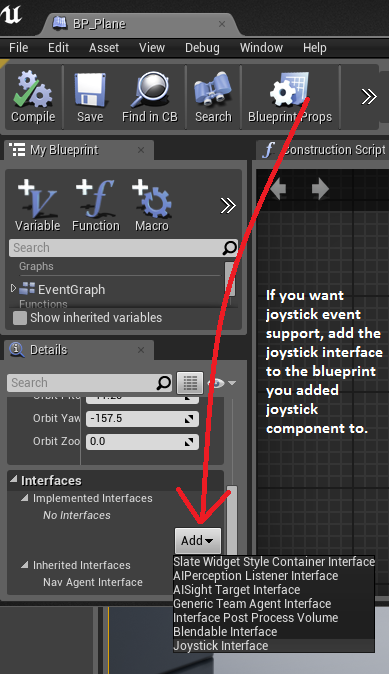
Task: Select EventGraph in Graphs list
Action: point(71,290)
